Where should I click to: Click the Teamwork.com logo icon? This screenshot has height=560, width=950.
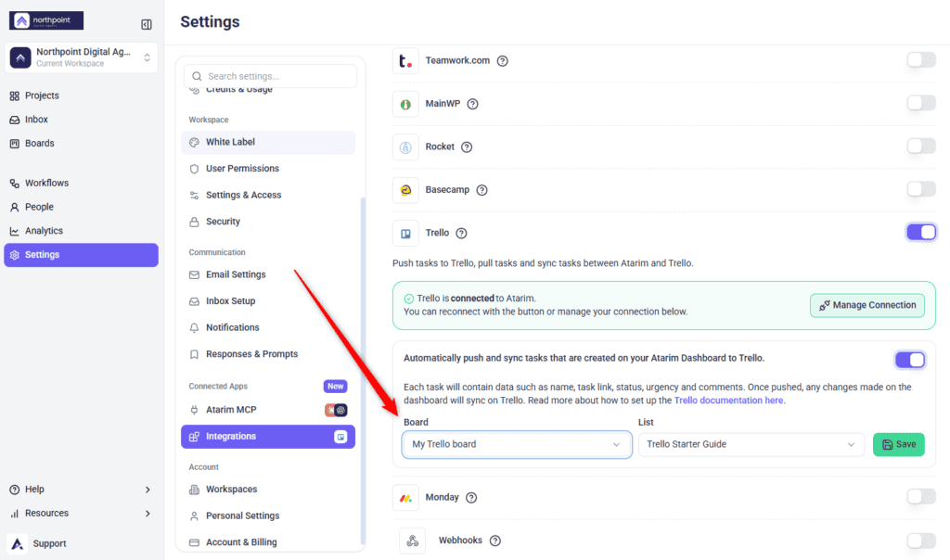[405, 61]
